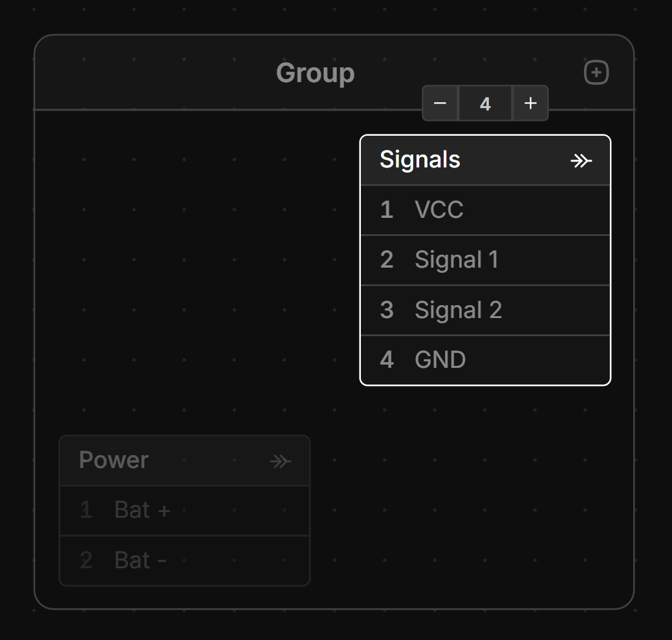Click the GND pin label
The image size is (672, 640).
(x=440, y=360)
